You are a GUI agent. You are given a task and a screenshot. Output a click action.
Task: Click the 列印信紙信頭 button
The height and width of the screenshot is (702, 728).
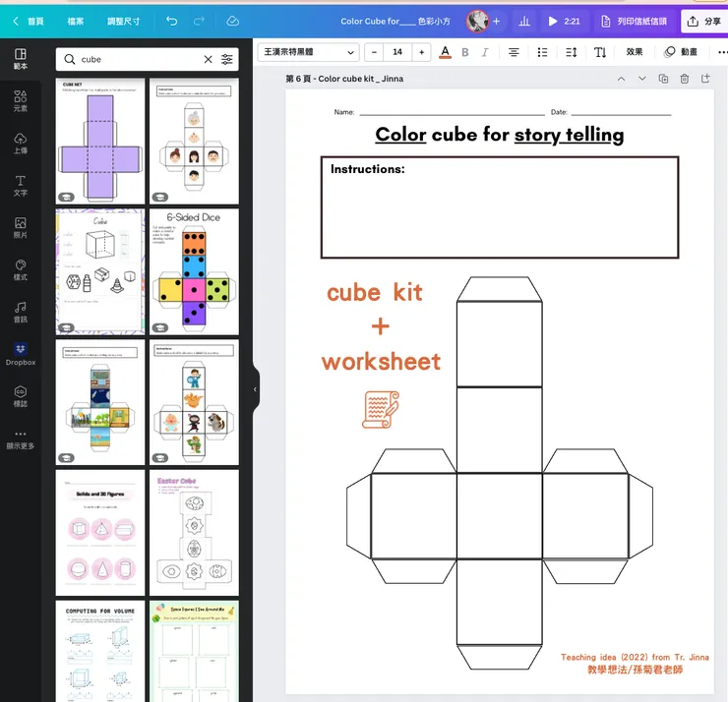click(x=634, y=22)
